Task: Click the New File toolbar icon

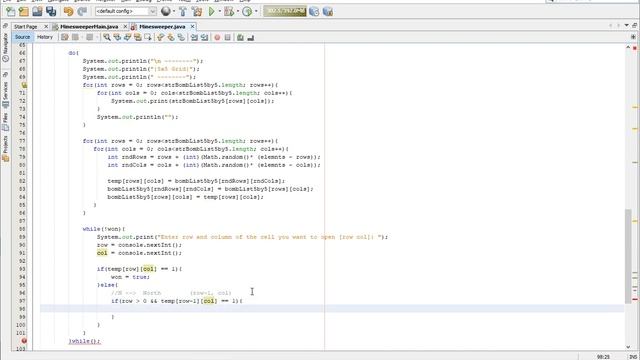Action: 10,11
